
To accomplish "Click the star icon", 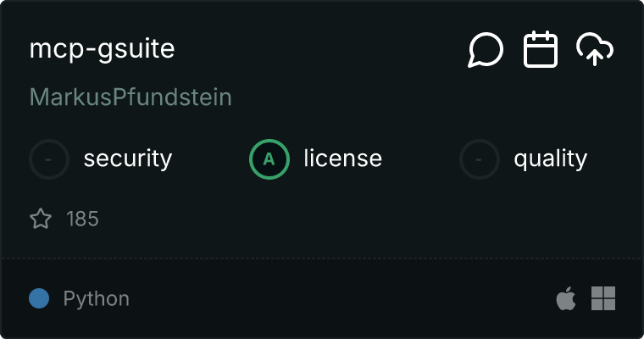I will 41,220.
